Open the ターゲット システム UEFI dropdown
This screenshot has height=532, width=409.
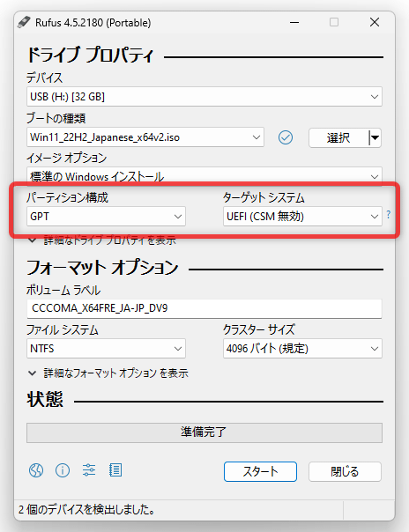[x=302, y=217]
